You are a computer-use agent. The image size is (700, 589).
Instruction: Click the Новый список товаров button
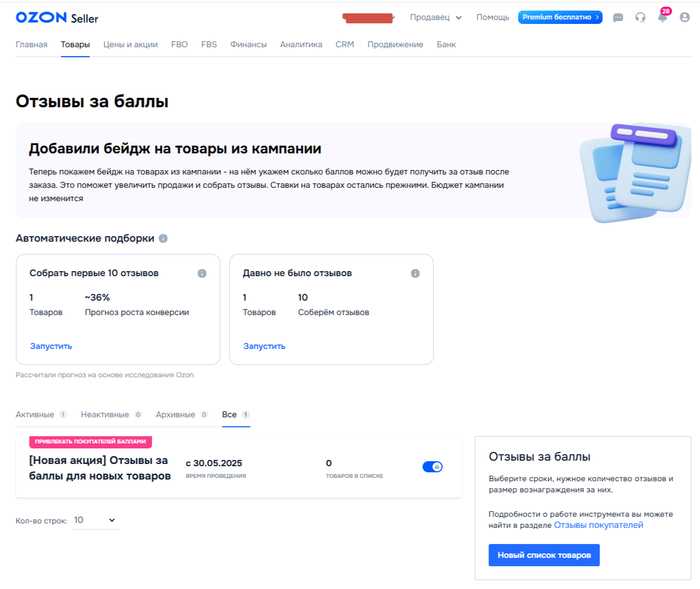point(544,555)
